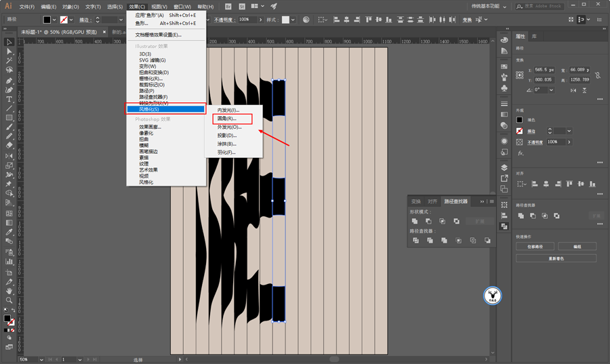Image resolution: width=610 pixels, height=364 pixels.
Task: Choose 圆角(R)... from the Stylize submenu
Action: pos(227,119)
